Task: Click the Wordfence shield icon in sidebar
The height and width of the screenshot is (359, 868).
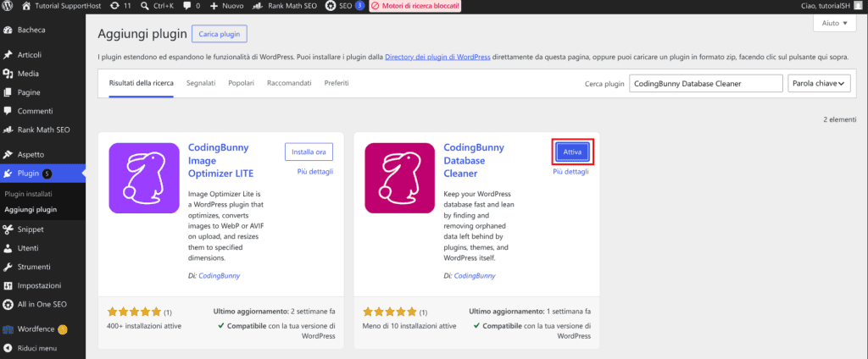Action: [8, 329]
